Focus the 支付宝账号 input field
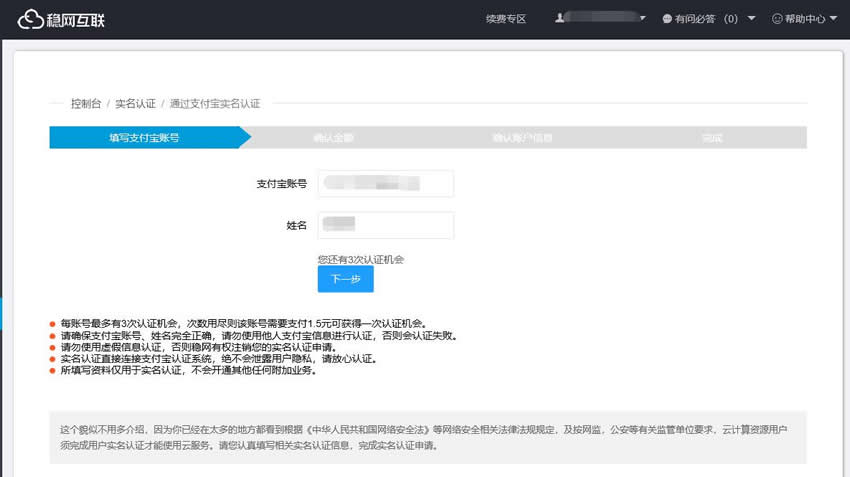850x477 pixels. coord(385,184)
